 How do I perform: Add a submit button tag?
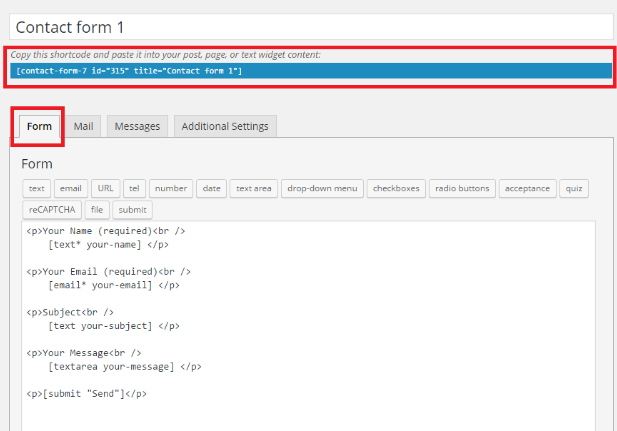pos(133,210)
